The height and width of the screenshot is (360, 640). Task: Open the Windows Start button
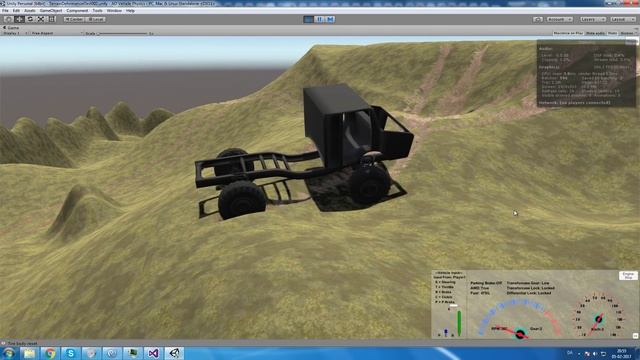(x=9, y=353)
